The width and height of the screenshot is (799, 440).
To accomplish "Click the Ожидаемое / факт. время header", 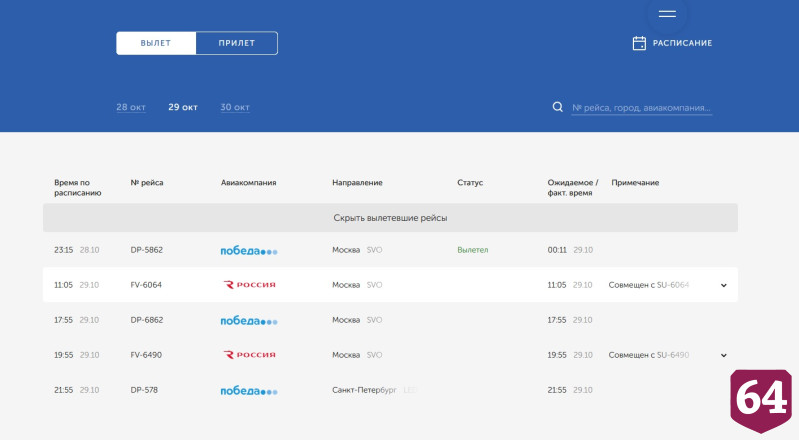I will [x=573, y=188].
